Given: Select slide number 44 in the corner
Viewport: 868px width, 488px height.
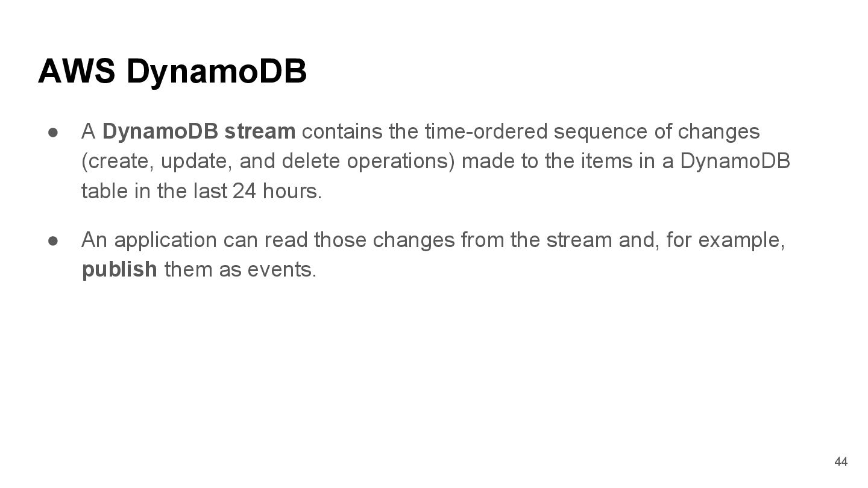Looking at the screenshot, I should click(x=840, y=461).
